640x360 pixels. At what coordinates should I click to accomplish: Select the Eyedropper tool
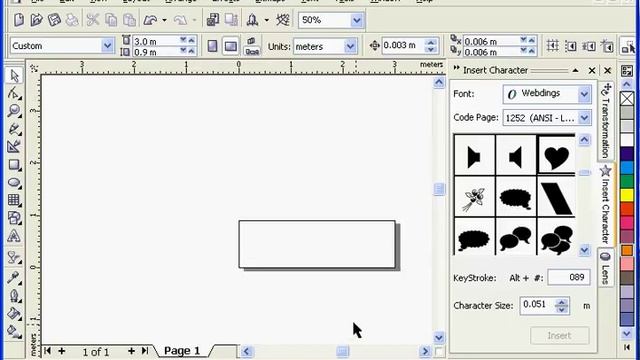[x=14, y=277]
